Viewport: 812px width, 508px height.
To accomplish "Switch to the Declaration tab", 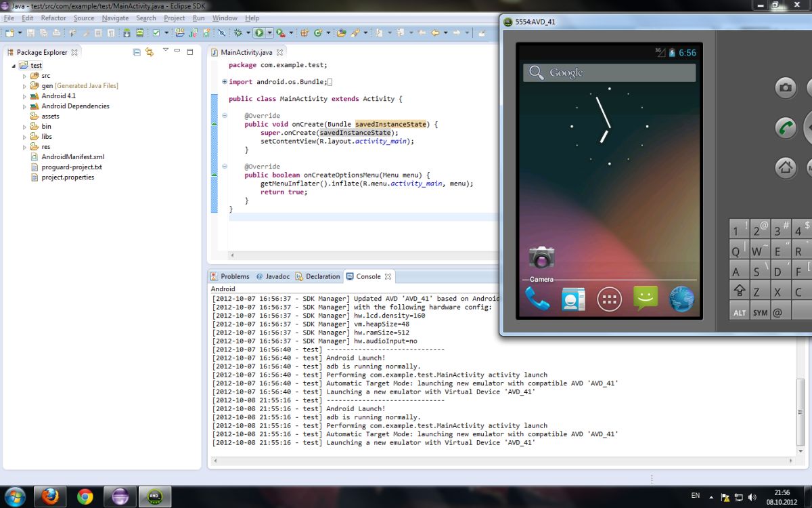I will tap(317, 276).
